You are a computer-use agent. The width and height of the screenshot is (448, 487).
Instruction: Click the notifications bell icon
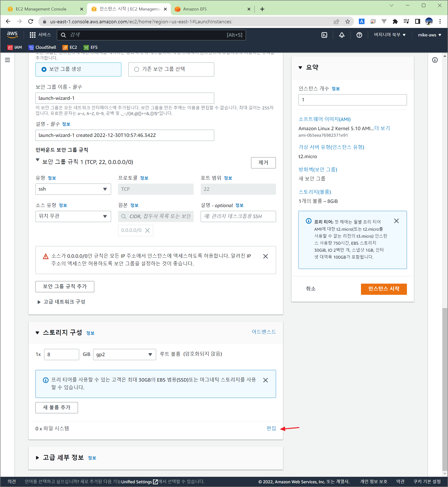342,35
